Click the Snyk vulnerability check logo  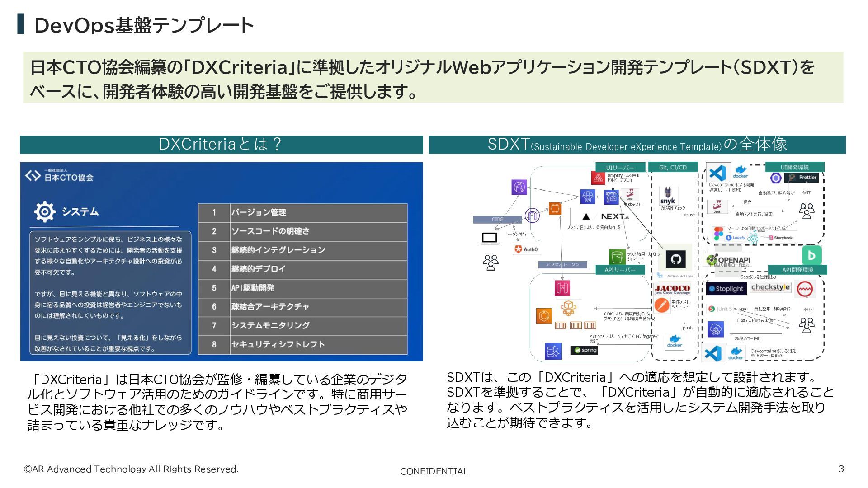point(668,196)
